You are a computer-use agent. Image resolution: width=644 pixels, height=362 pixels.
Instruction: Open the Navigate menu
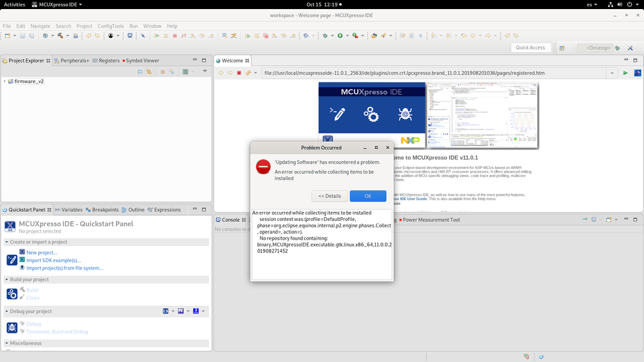click(x=40, y=26)
